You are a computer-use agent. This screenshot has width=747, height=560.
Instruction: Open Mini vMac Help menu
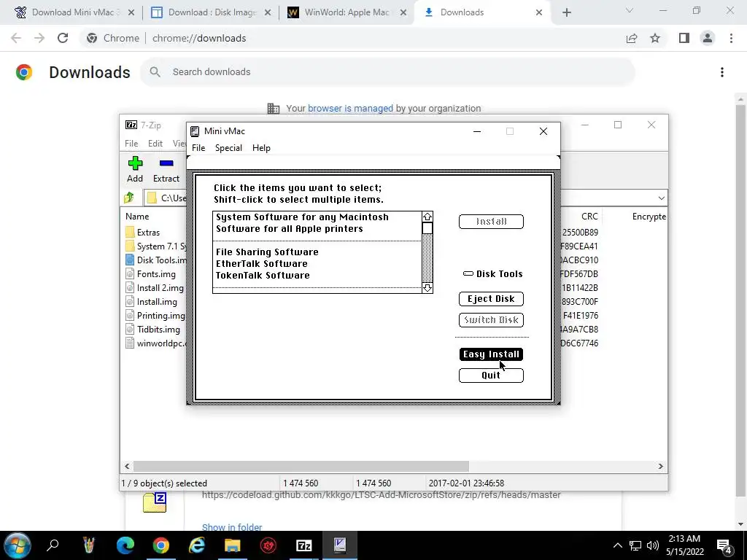click(x=261, y=148)
